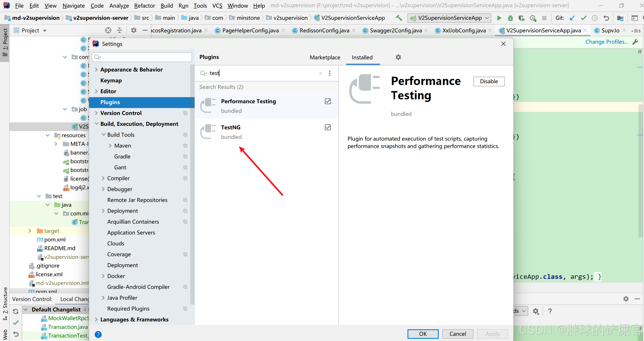Click the Build project hammer icon
This screenshot has width=644, height=341.
click(399, 18)
